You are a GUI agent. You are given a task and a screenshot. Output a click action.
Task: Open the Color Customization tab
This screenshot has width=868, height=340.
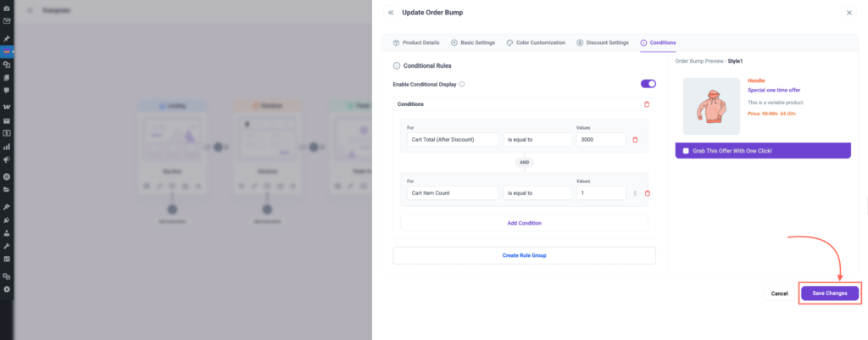[537, 42]
